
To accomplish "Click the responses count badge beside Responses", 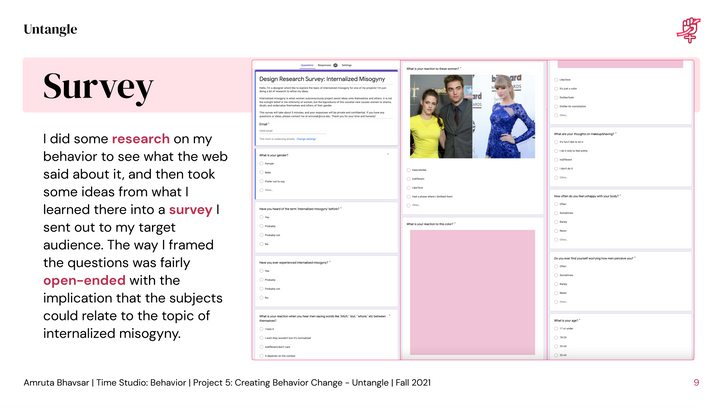I will pos(335,65).
